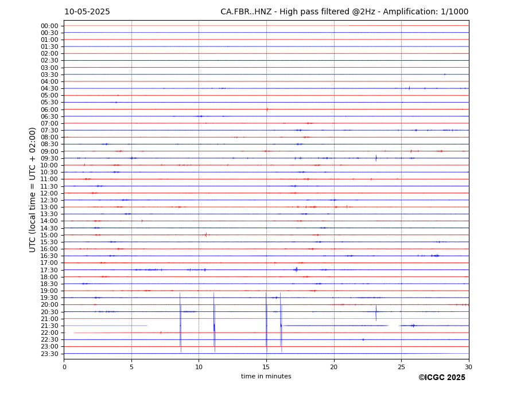Select the 22:00 row label
532x399 pixels.
[49, 333]
